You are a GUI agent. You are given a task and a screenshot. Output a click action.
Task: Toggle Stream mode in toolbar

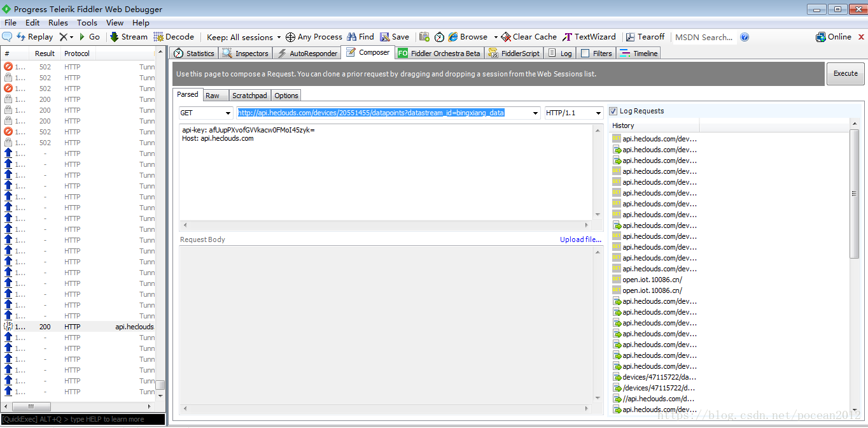click(x=129, y=37)
